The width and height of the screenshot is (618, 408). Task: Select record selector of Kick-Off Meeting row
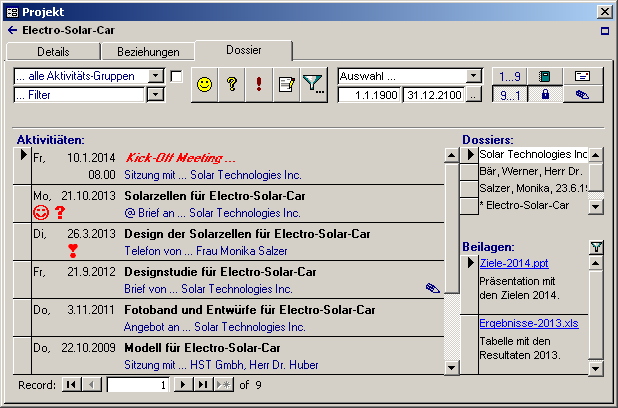(x=22, y=166)
